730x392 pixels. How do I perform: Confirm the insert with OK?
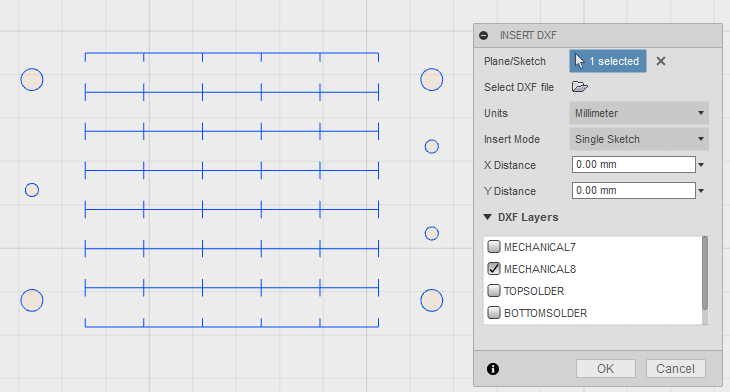(x=606, y=369)
